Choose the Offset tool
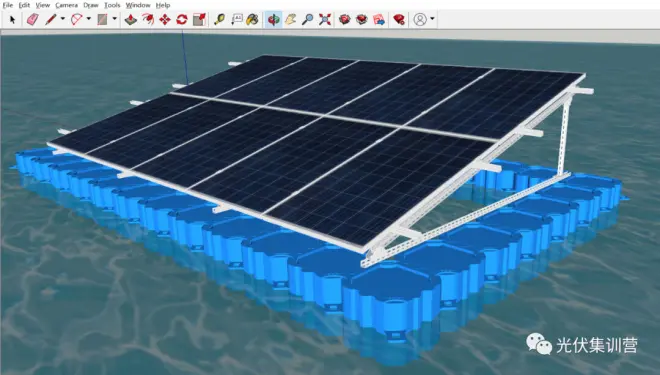 point(148,19)
